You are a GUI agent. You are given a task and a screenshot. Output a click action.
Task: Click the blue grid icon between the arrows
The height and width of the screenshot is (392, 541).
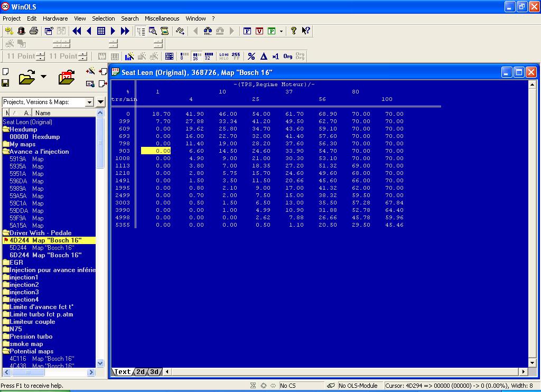pos(101,31)
